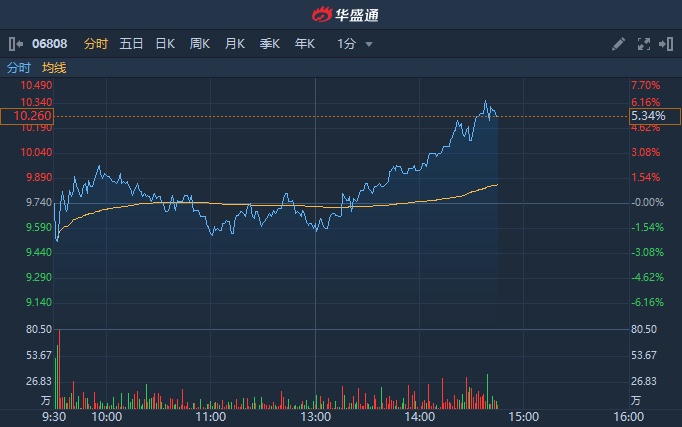Image resolution: width=682 pixels, height=427 pixels.
Task: Click the stock code 06808
Action: pos(49,44)
